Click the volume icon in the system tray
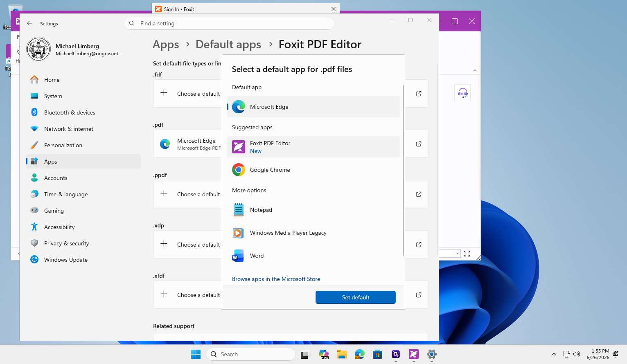Viewport: 627px width, 364px height. tap(577, 354)
